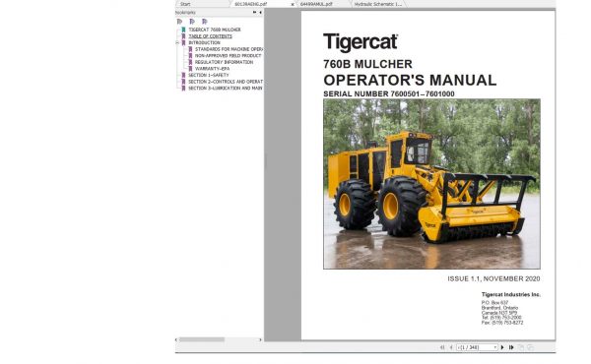
Task: Click the bookmark icon beside NON-APPROVED FIELD PRODUCT
Action: click(190, 56)
